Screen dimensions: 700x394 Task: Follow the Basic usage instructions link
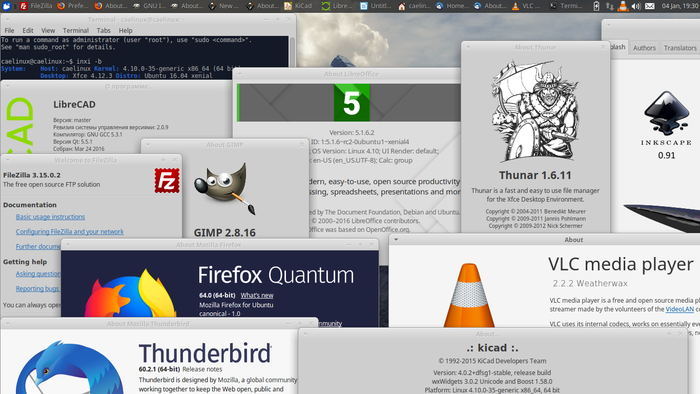click(50, 217)
